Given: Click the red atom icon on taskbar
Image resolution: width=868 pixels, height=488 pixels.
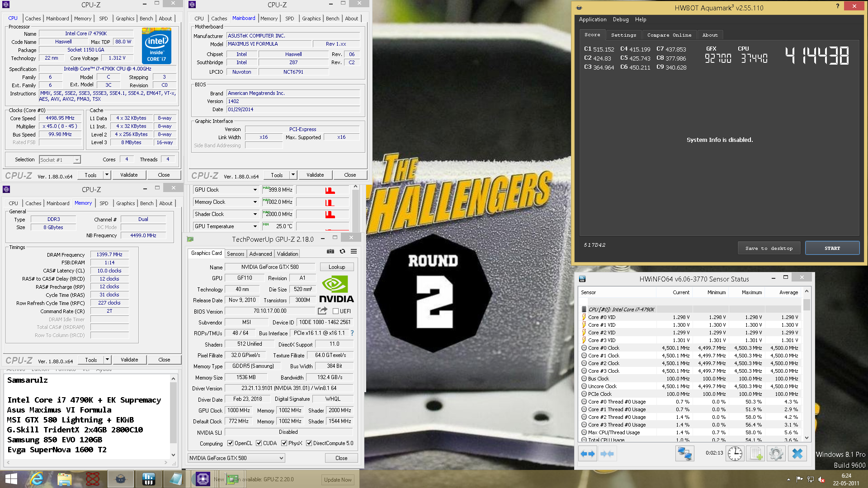Looking at the screenshot, I should click(x=93, y=479).
